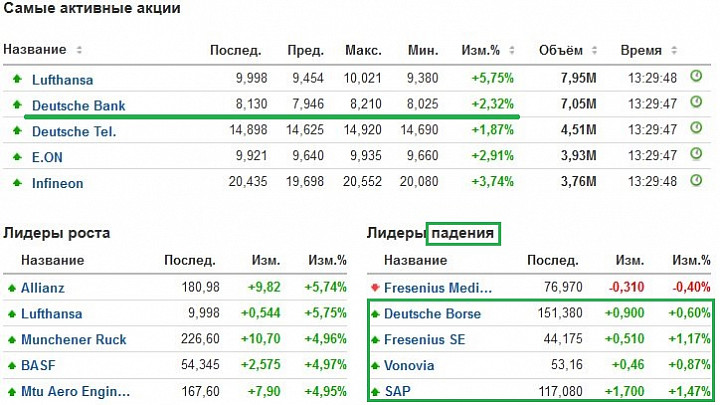Click the clock icon in Lufthansa row
Image resolution: width=720 pixels, height=405 pixels.
click(x=696, y=76)
